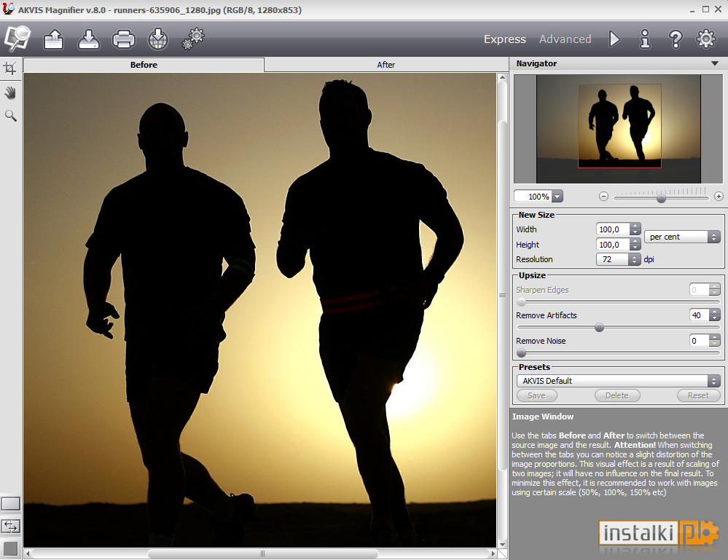Switch to the After tab

(x=385, y=65)
